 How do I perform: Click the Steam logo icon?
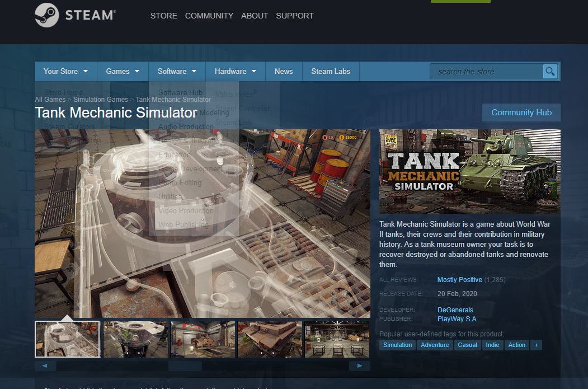click(47, 15)
